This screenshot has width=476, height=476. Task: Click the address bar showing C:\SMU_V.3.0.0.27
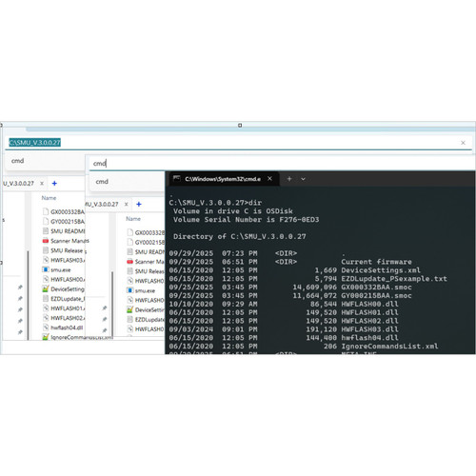click(238, 143)
